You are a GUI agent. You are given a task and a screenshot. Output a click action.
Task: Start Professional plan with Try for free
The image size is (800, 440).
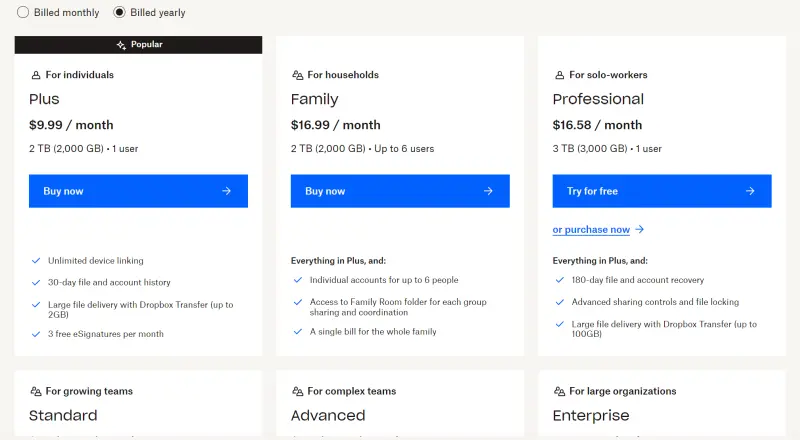tap(662, 191)
